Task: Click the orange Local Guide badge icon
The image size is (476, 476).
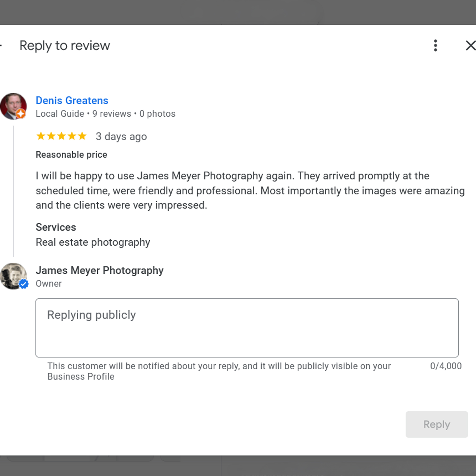Action: tap(21, 114)
